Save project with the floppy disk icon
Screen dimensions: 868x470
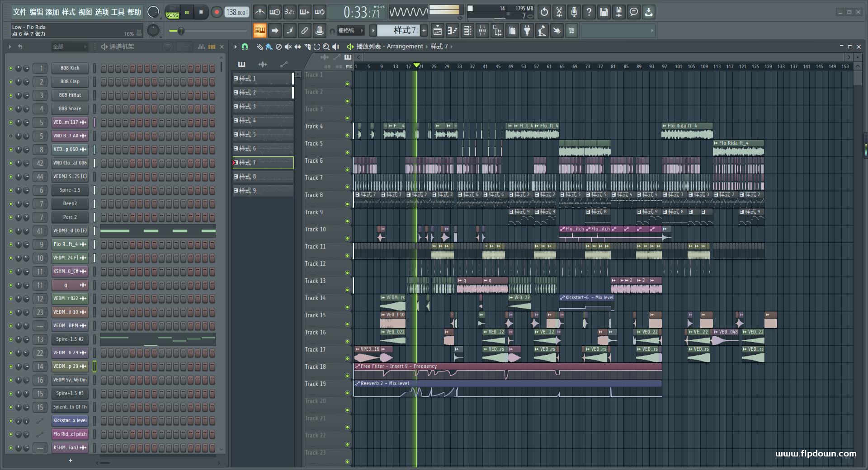coord(604,12)
